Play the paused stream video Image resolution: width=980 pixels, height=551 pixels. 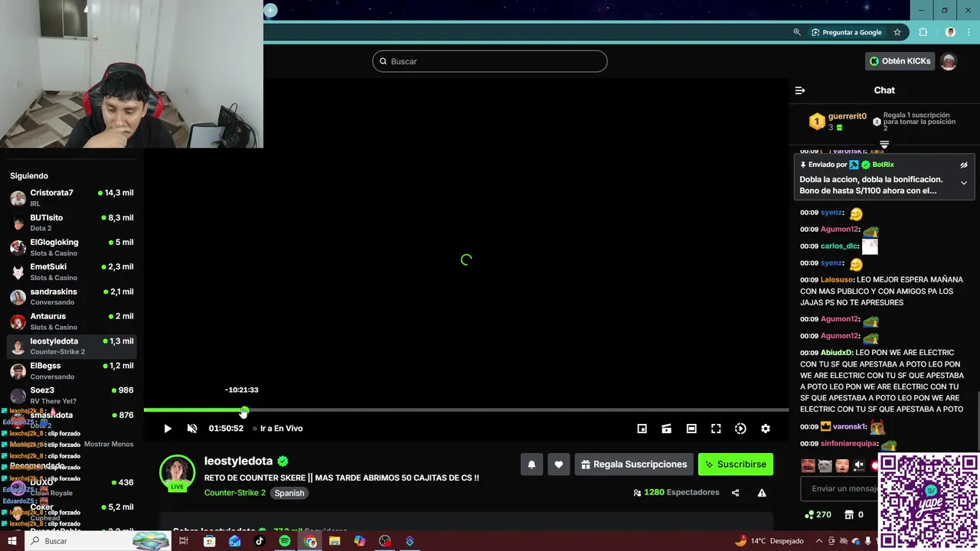tap(168, 429)
